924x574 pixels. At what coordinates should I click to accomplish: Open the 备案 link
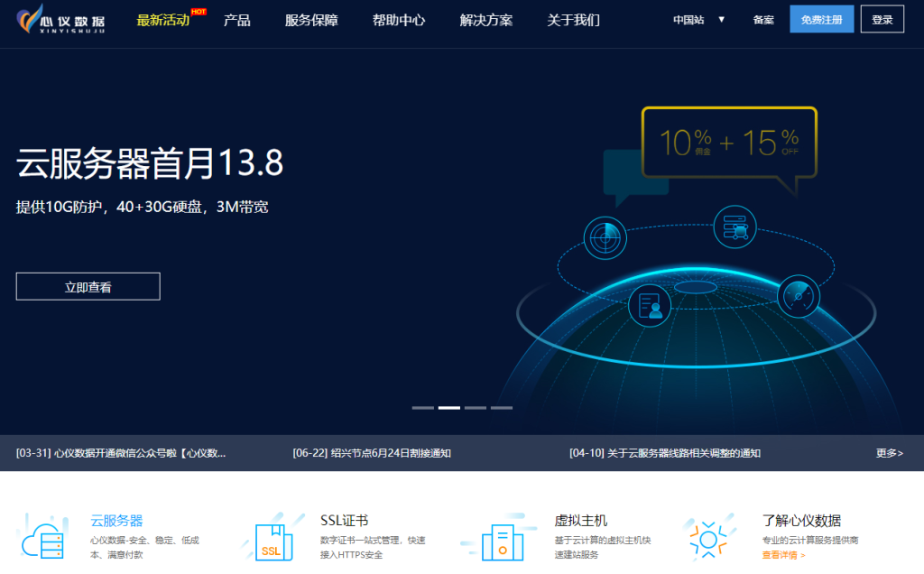click(x=763, y=20)
